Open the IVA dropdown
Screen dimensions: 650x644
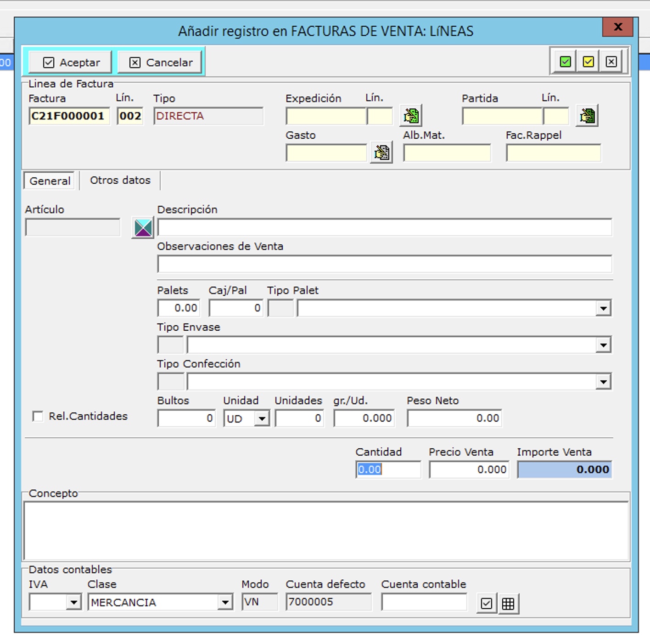(73, 602)
